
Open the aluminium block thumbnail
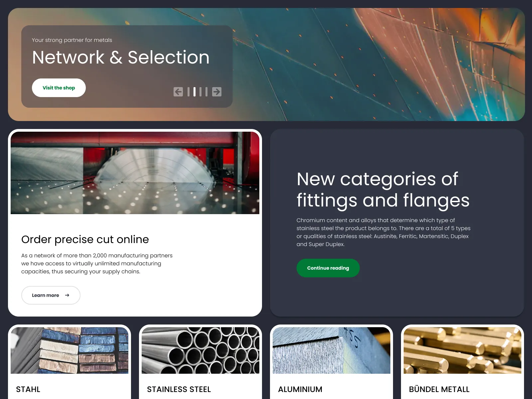pos(332,350)
